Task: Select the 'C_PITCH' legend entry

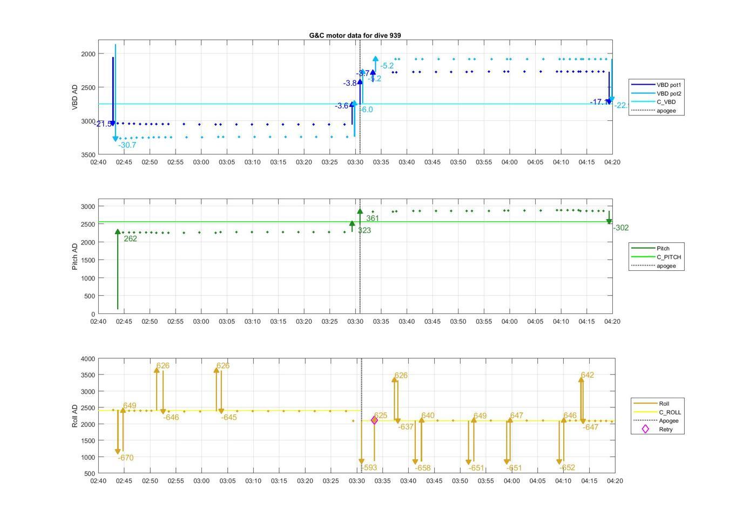Action: coord(657,257)
